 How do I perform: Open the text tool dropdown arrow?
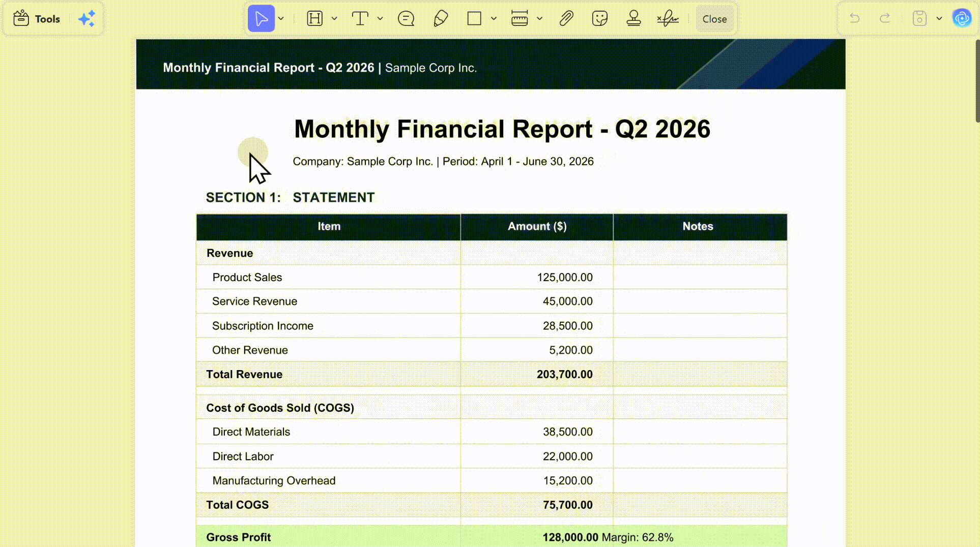pyautogui.click(x=380, y=19)
